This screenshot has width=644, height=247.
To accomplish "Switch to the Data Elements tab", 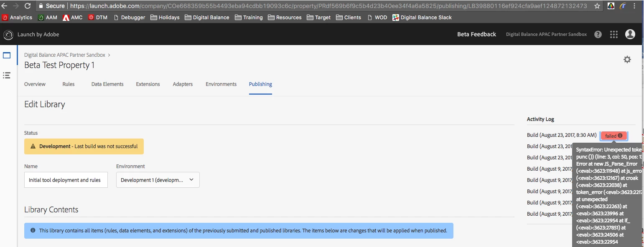I will point(107,84).
